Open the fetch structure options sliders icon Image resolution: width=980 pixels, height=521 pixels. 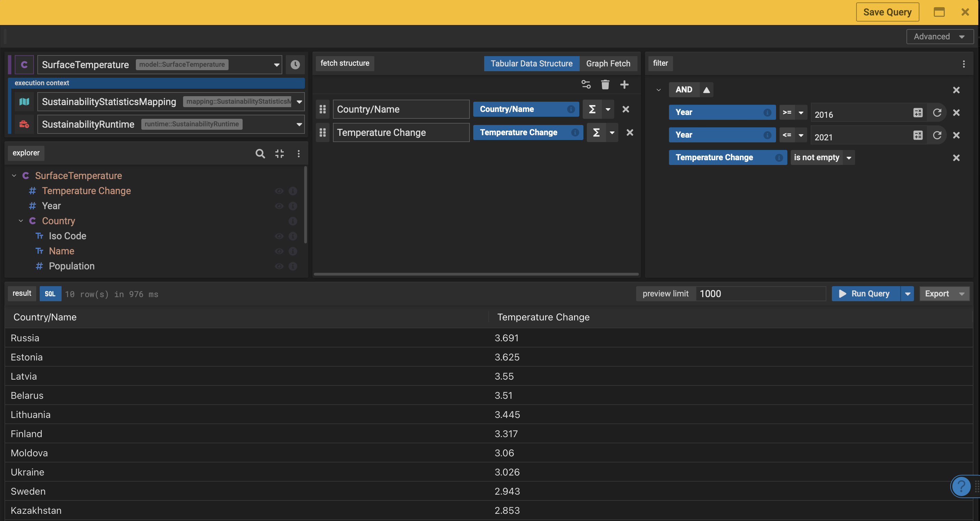586,85
